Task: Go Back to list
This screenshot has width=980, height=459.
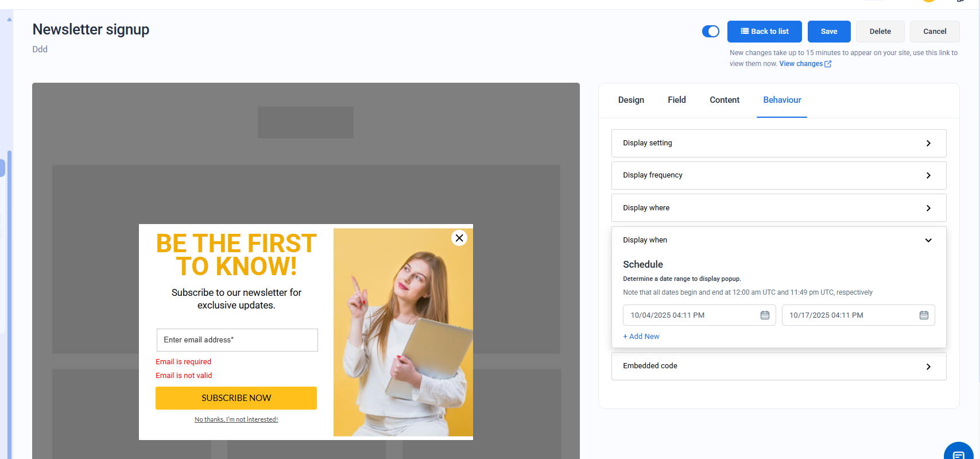Action: [764, 32]
